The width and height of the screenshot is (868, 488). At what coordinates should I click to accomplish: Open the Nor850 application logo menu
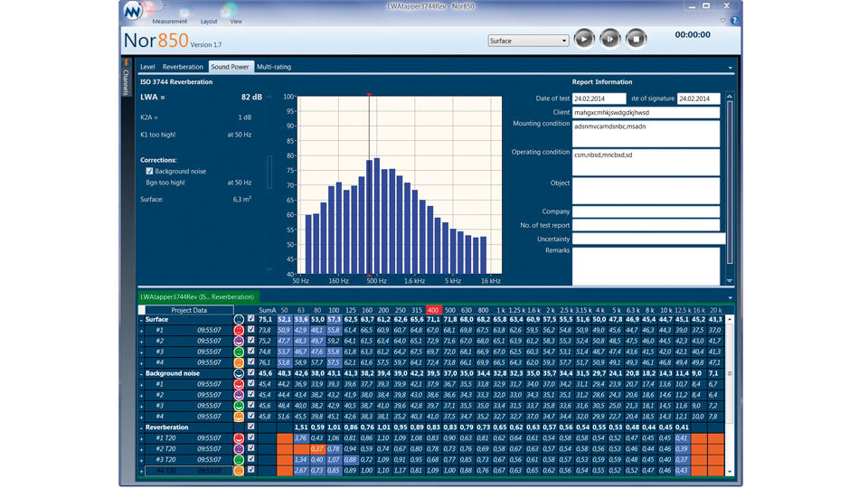pyautogui.click(x=133, y=11)
